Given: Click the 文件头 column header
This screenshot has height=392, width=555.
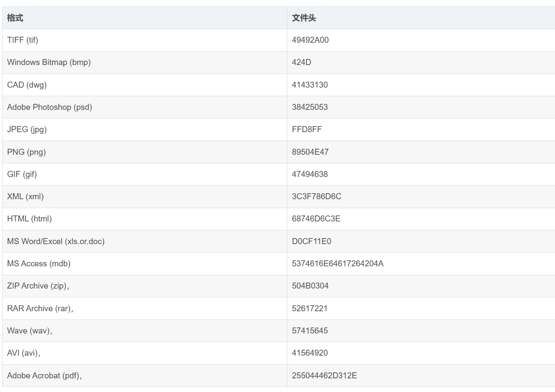Looking at the screenshot, I should pyautogui.click(x=304, y=18).
